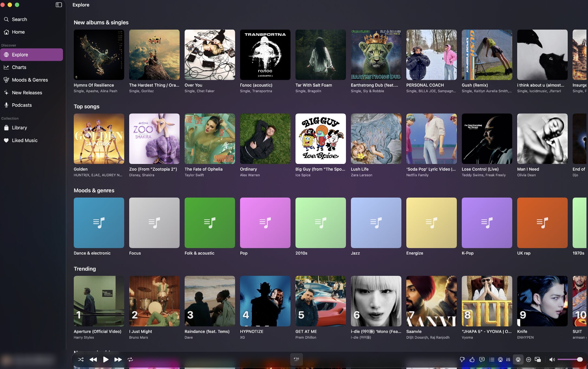Toggle repeat mode in player bar

(x=130, y=360)
